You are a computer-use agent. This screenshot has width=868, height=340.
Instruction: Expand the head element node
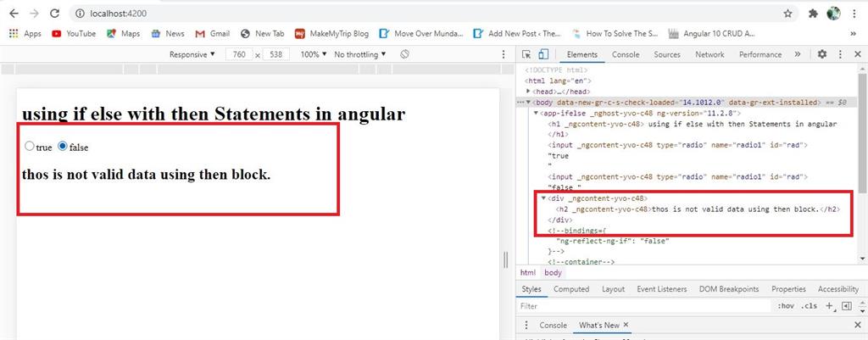point(529,92)
